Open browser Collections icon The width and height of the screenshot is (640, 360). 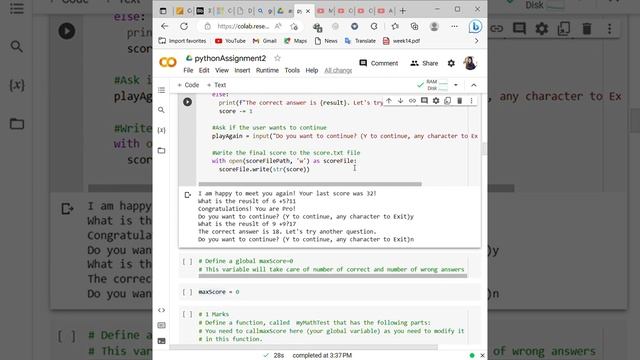point(414,26)
